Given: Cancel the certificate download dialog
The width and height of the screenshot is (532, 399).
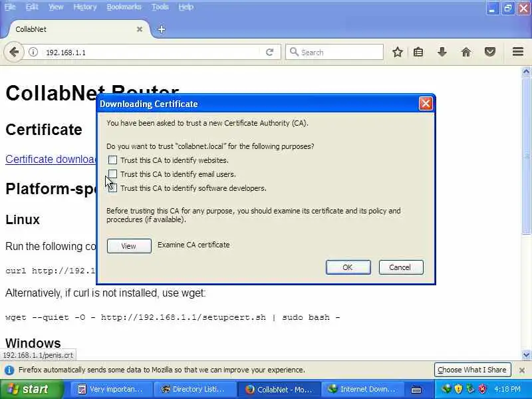Looking at the screenshot, I should tap(401, 267).
